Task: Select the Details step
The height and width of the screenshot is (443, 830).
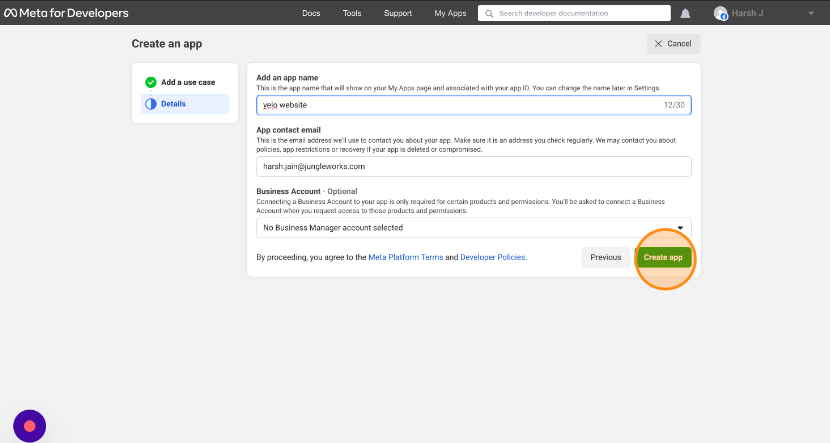Action: (185, 104)
